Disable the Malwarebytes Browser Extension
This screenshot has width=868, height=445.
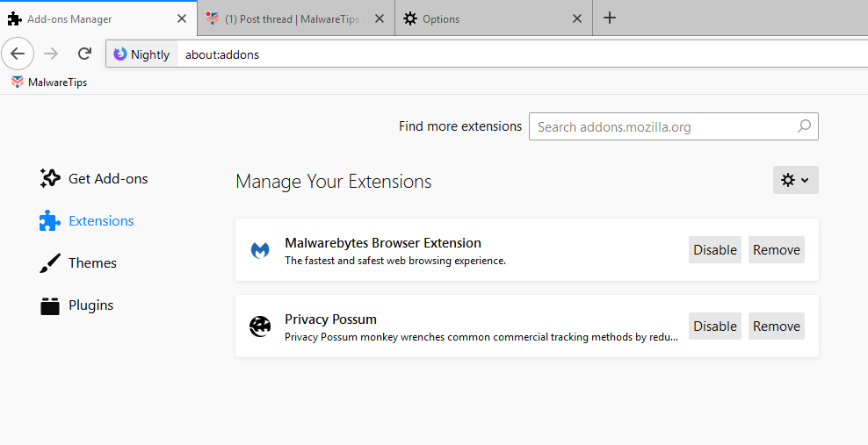pyautogui.click(x=714, y=250)
